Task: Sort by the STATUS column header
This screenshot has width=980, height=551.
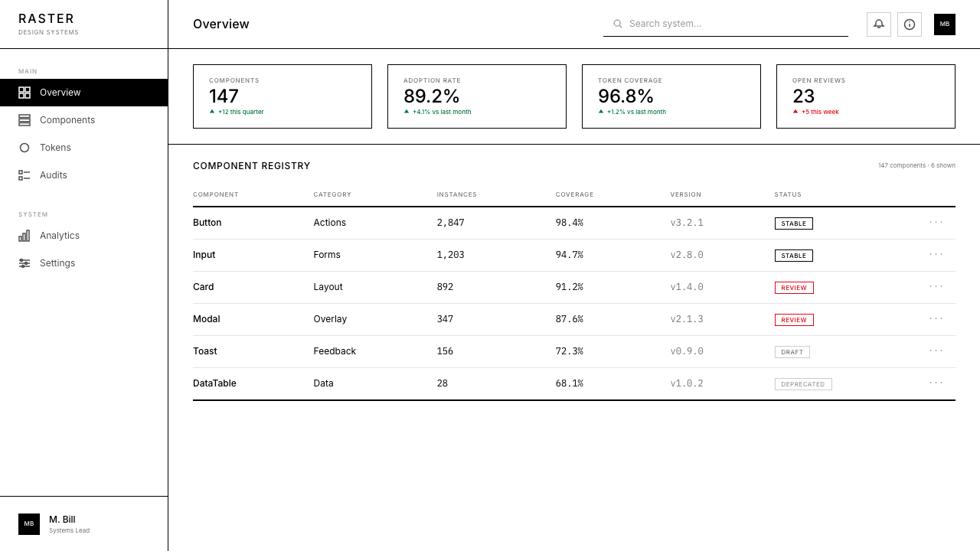Action: [x=789, y=194]
